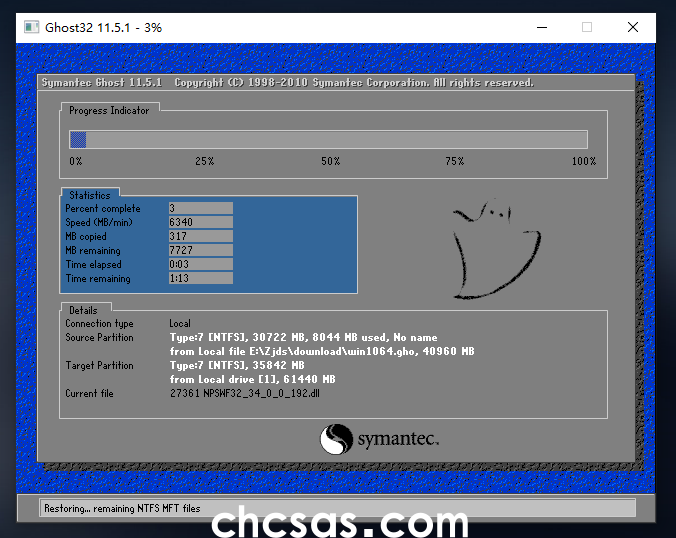Click the Time remaining value 1:13
This screenshot has width=676, height=538.
(x=200, y=278)
